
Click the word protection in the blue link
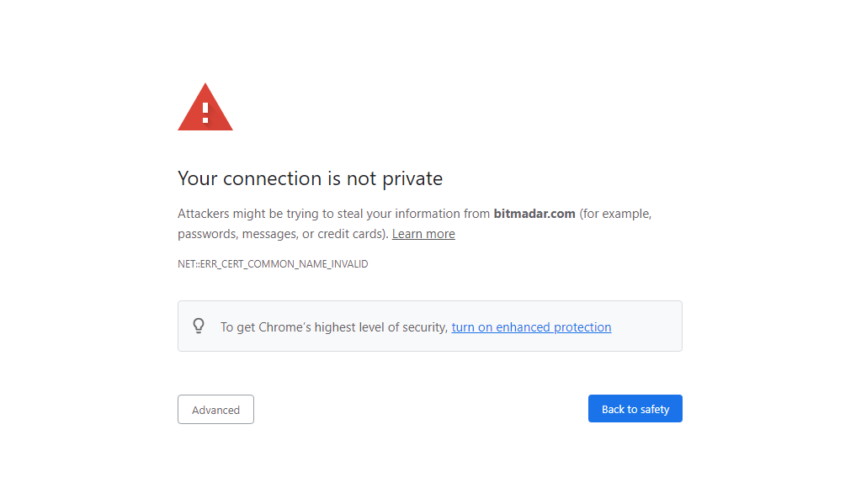coord(582,327)
